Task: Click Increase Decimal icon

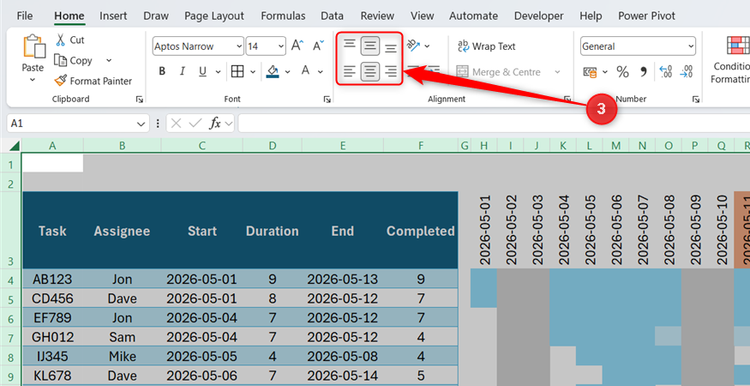Action: click(666, 72)
